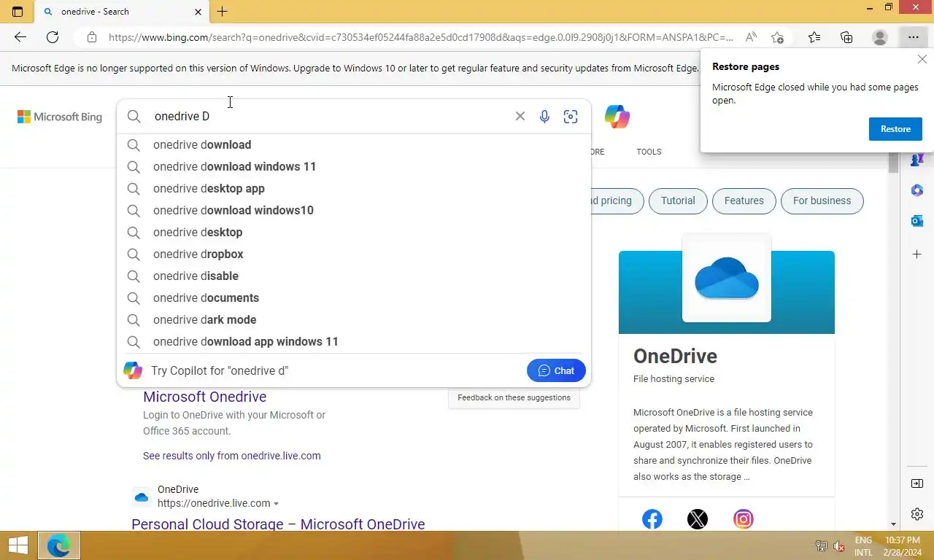The width and height of the screenshot is (934, 560).
Task: Select suggestion "onedrive desktop app"
Action: pos(354,188)
